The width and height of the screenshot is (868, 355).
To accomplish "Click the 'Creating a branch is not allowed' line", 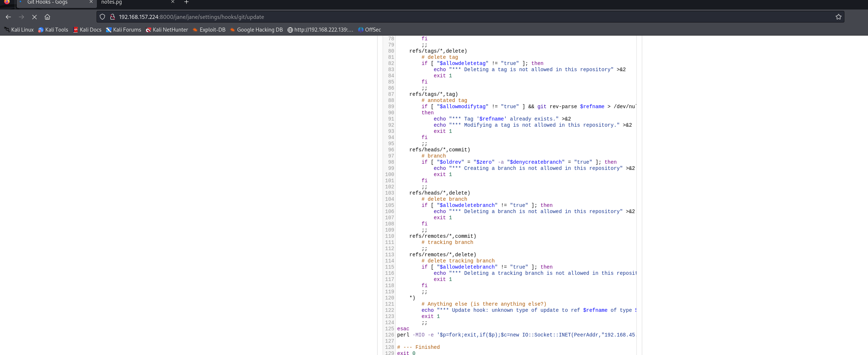I will (534, 168).
